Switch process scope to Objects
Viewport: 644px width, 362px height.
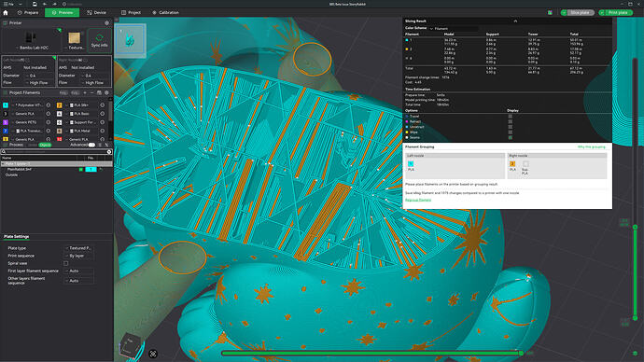(45, 145)
